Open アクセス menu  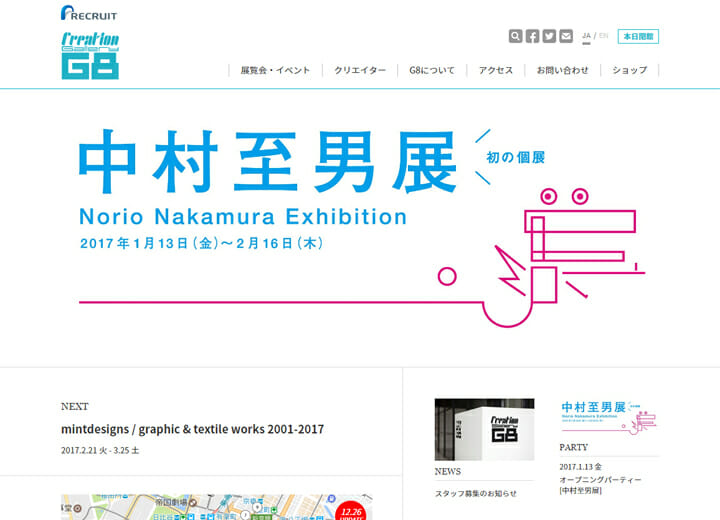(x=496, y=70)
